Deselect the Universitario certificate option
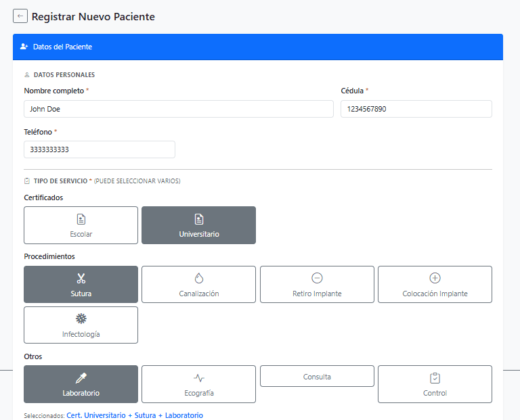 click(x=198, y=225)
